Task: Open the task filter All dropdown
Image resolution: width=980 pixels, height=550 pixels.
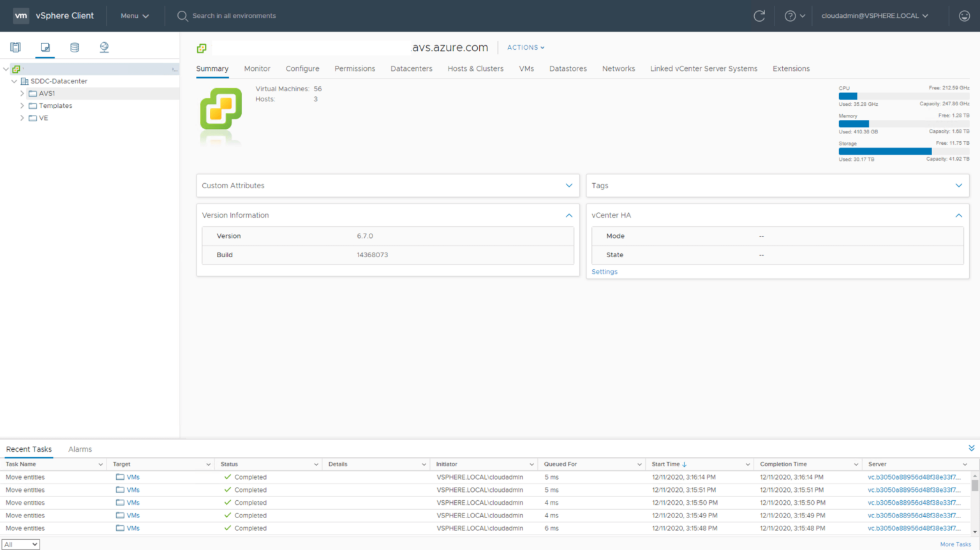Action: 21,544
